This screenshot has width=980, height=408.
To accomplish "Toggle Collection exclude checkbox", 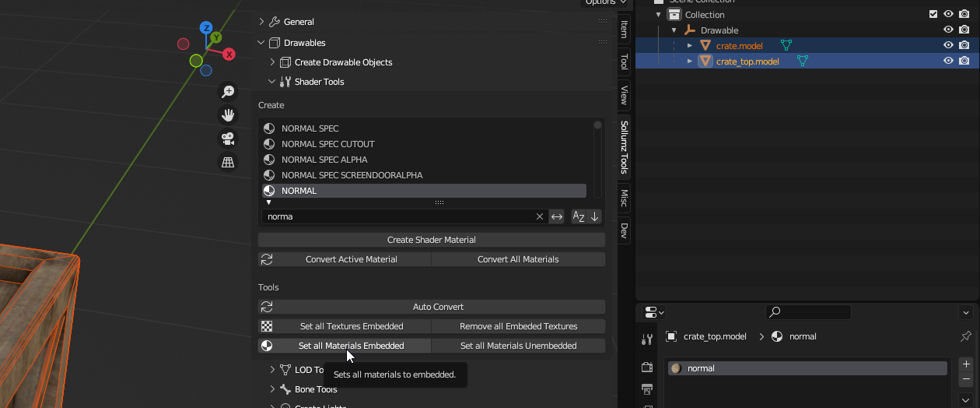I will click(933, 14).
